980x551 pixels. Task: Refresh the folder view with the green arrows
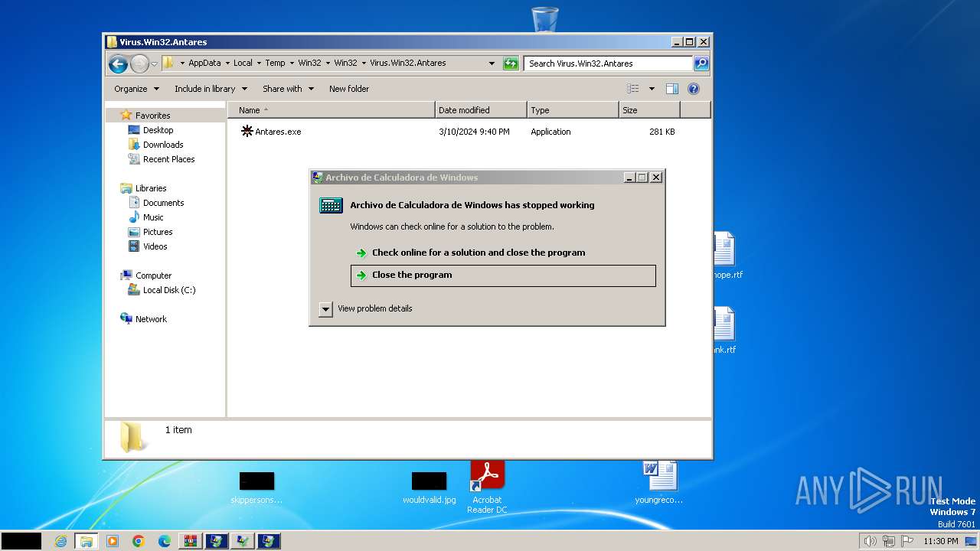[511, 64]
